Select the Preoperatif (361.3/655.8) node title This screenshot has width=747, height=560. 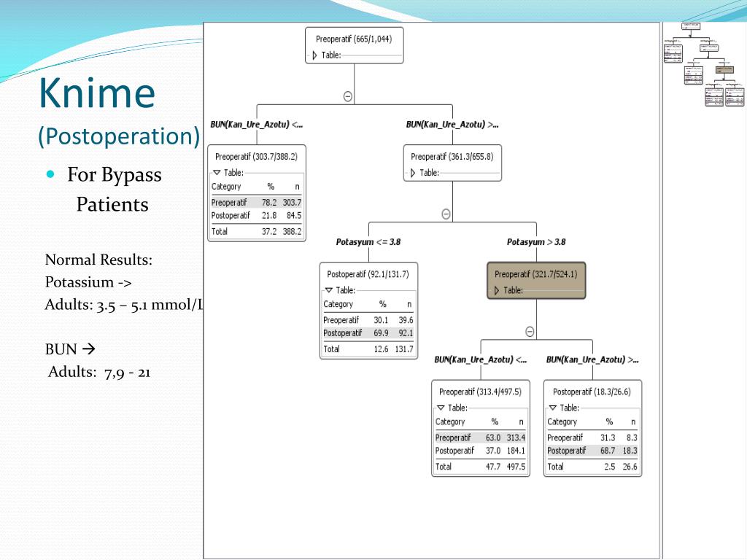pyautogui.click(x=452, y=157)
